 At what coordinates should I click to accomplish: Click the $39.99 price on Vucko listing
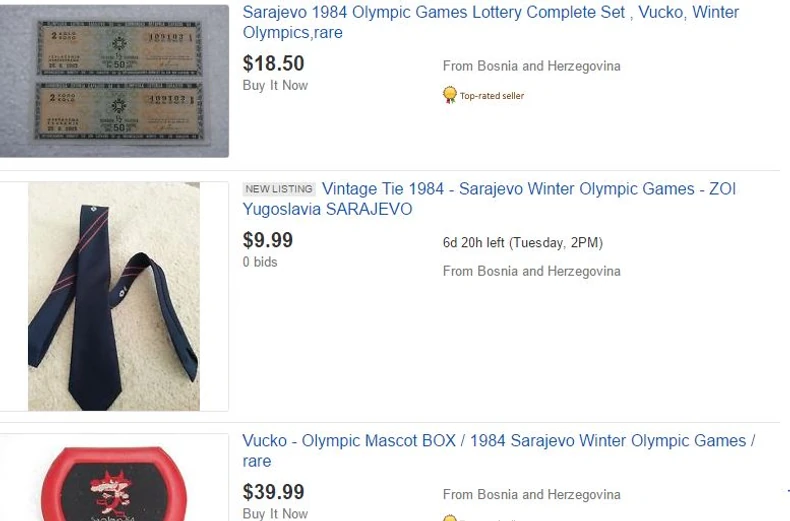[x=273, y=492]
